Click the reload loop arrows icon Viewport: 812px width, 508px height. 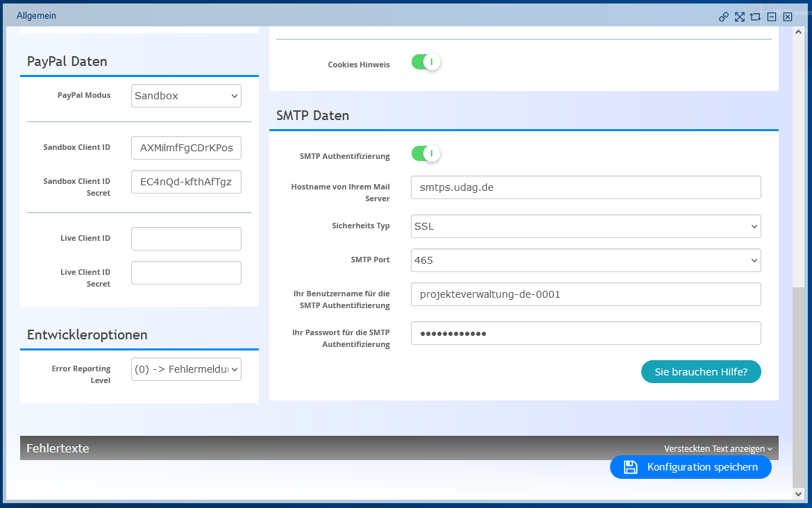[756, 17]
